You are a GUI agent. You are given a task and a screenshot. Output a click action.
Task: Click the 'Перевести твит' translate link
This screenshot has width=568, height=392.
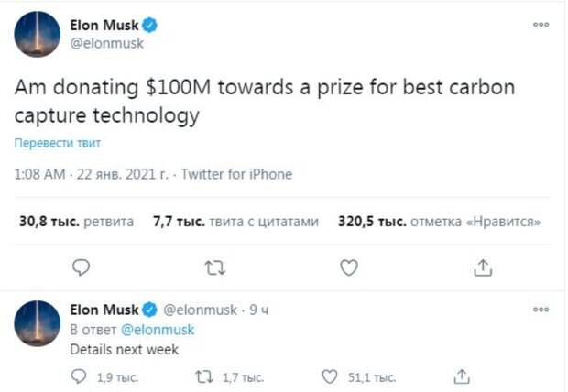coord(57,144)
